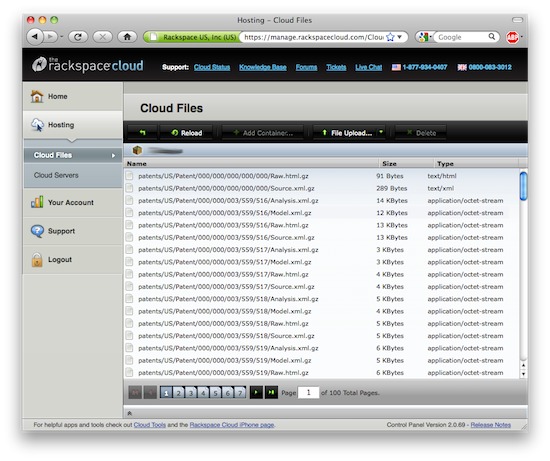Reload the page using browser refresh icon

78,36
